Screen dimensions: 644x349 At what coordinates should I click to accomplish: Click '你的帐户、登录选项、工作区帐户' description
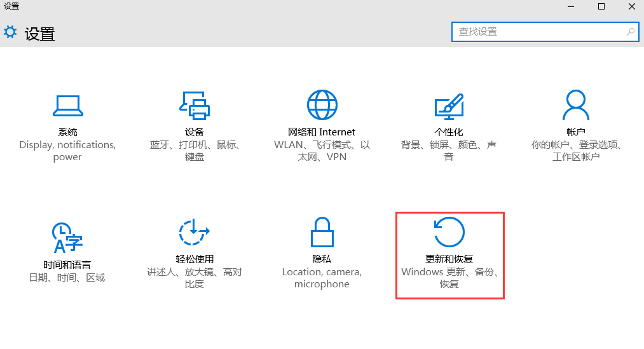click(576, 151)
